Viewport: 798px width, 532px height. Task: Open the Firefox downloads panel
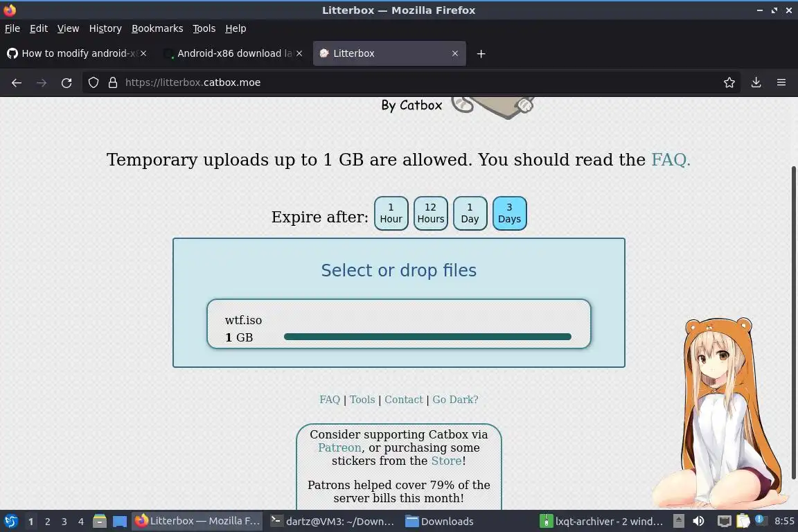(x=756, y=82)
